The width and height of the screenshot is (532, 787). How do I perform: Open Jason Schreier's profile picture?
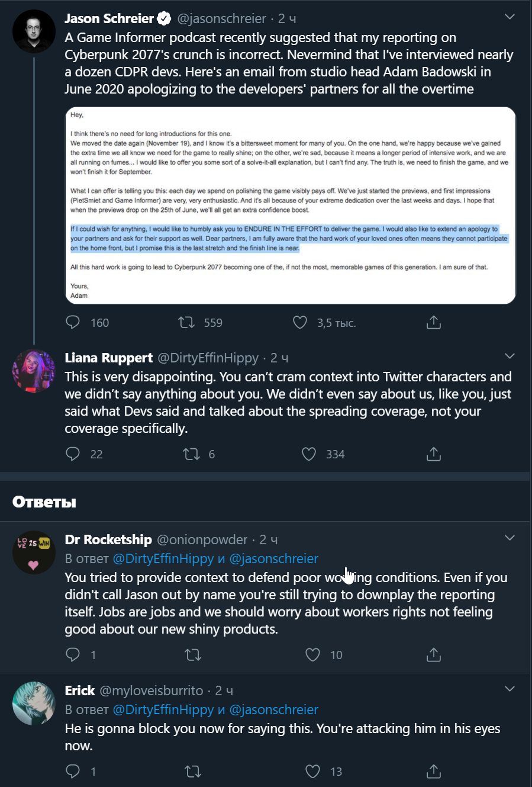tap(34, 31)
